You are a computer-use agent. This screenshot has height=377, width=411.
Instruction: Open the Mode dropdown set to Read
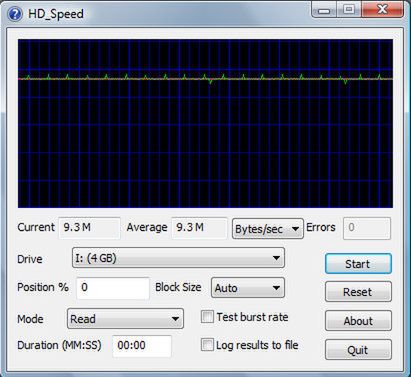[x=125, y=319]
